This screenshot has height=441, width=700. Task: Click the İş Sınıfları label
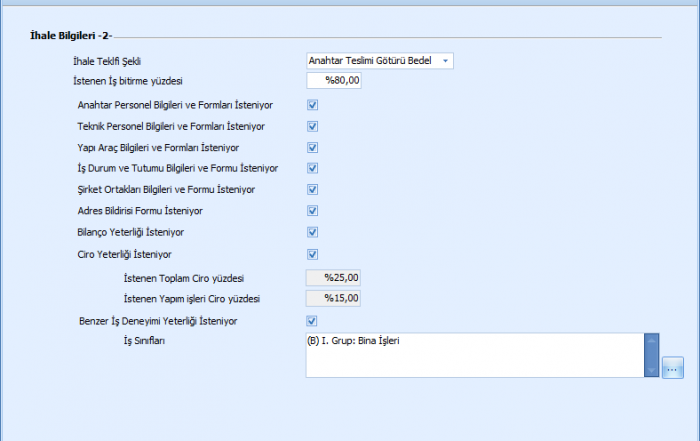point(144,340)
